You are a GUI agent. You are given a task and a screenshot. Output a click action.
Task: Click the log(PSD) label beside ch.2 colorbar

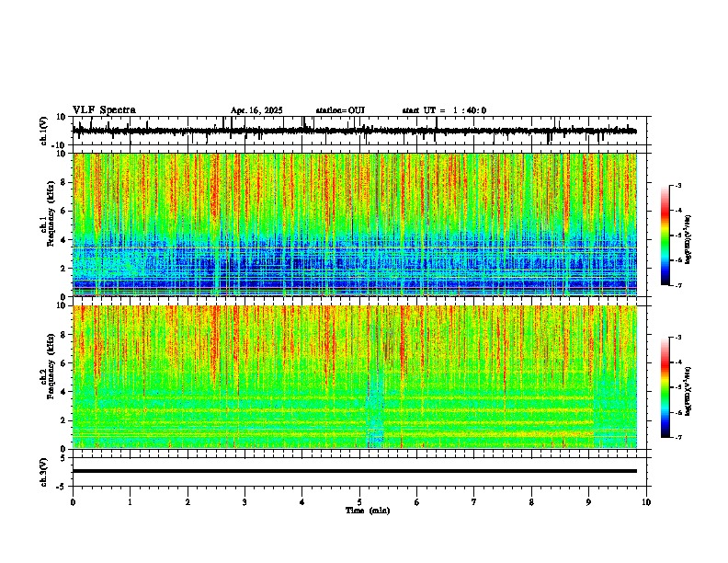pyautogui.click(x=688, y=391)
